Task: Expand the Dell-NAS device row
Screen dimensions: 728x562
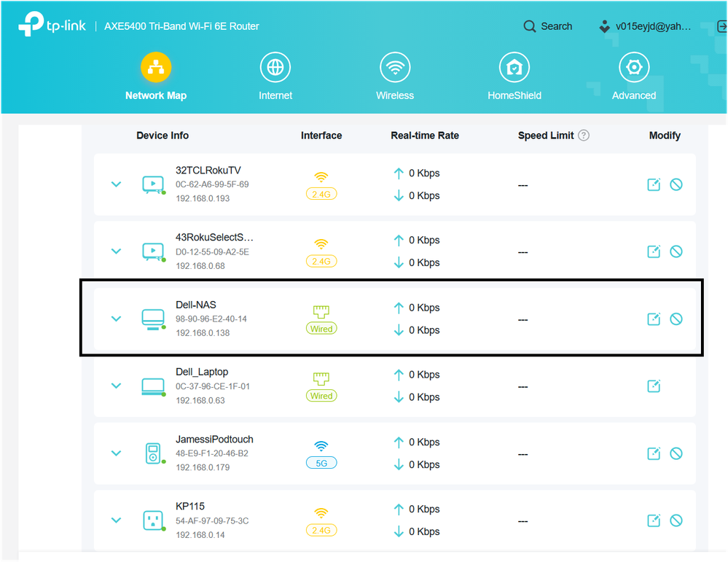Action: [116, 319]
